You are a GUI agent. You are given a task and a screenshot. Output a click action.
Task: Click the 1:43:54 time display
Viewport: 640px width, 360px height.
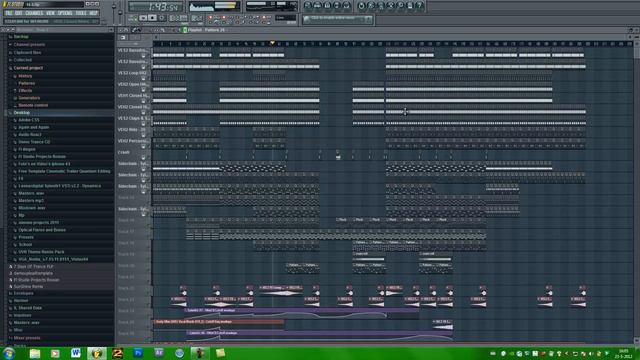point(156,7)
